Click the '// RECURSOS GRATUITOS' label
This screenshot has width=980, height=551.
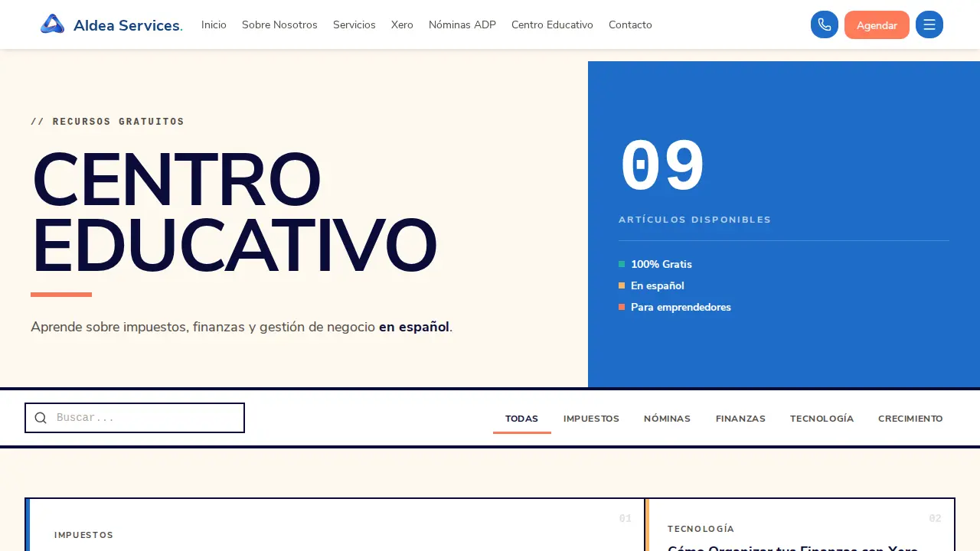108,122
